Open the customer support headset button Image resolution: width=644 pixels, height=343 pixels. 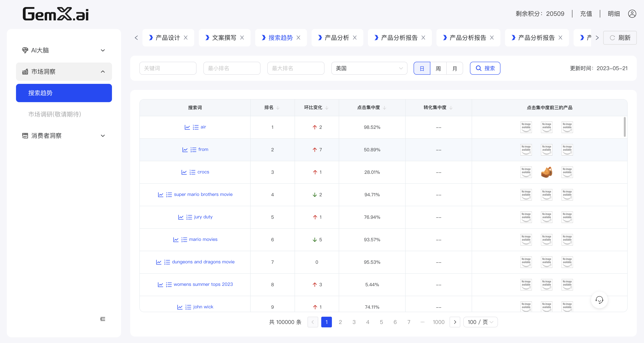coord(599,300)
